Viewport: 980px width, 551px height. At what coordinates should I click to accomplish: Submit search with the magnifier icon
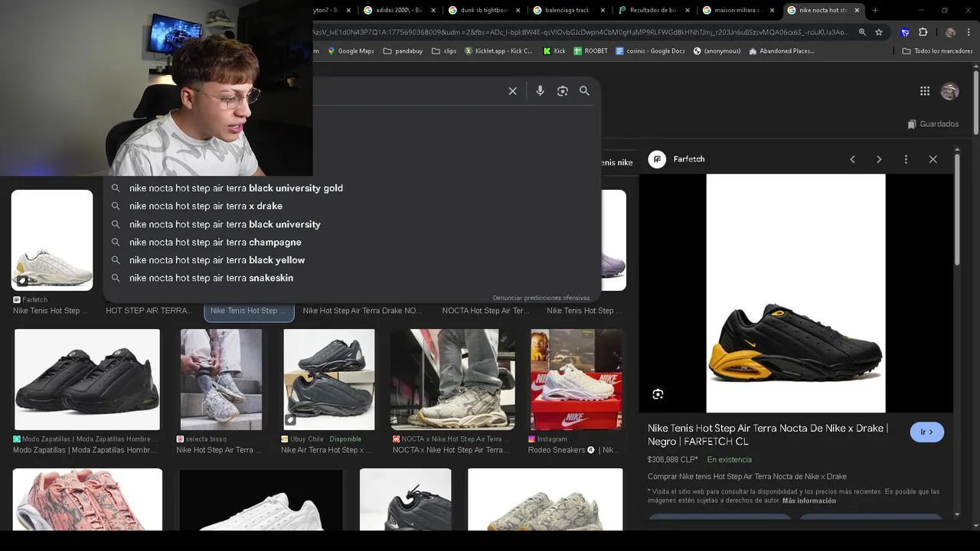pos(584,91)
